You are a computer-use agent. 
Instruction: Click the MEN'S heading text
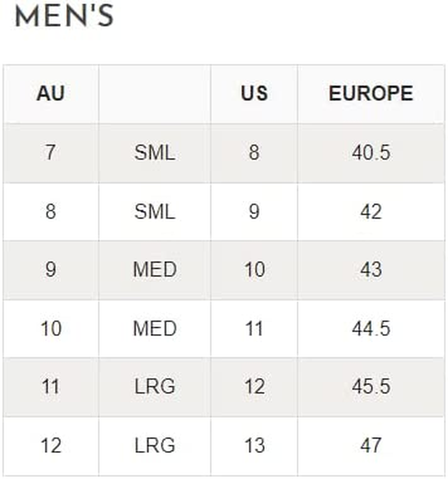pyautogui.click(x=64, y=17)
